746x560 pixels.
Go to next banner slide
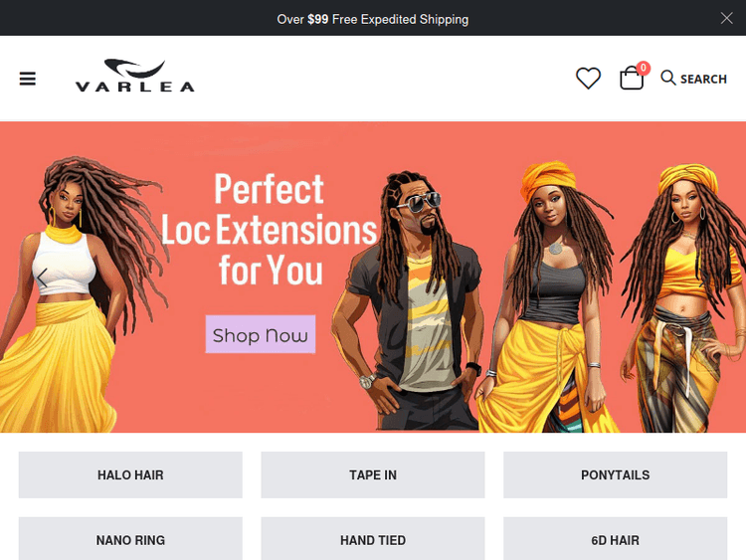click(703, 278)
